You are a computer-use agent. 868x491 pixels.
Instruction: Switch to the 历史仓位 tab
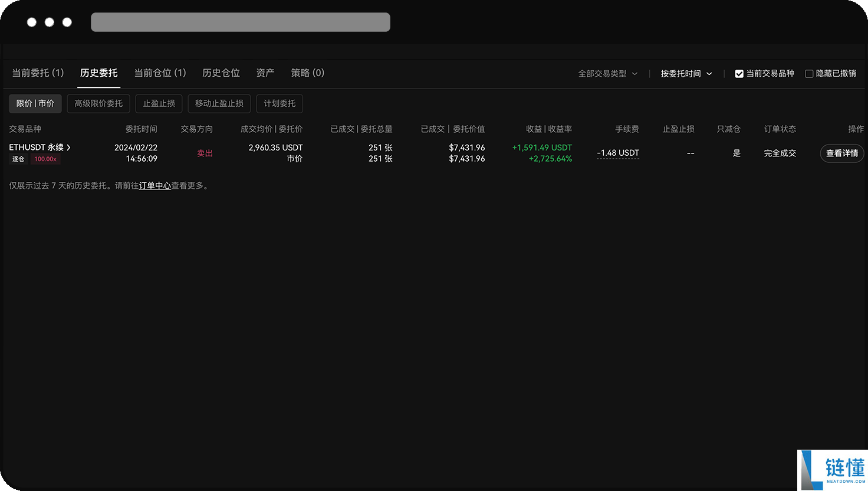221,73
